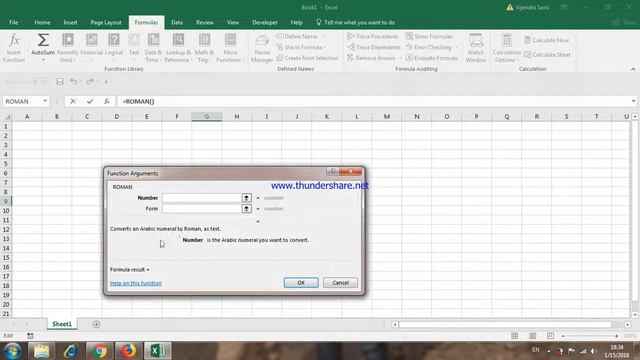640x360 pixels.
Task: Click the zoom slider in status bar
Action: click(x=590, y=336)
